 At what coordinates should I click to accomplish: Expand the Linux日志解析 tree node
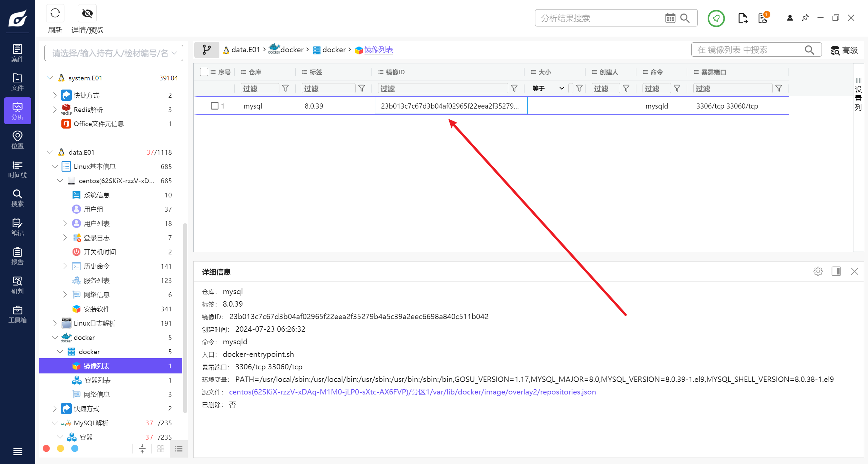click(55, 323)
